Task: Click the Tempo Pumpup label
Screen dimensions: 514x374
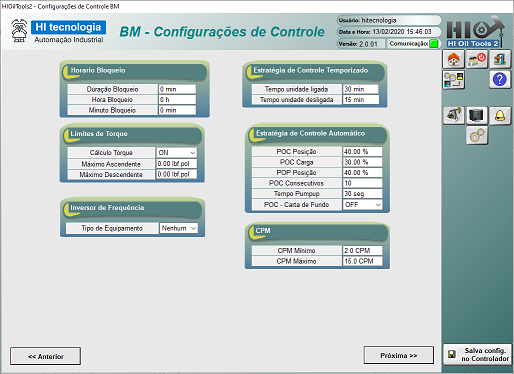Action: pyautogui.click(x=297, y=194)
